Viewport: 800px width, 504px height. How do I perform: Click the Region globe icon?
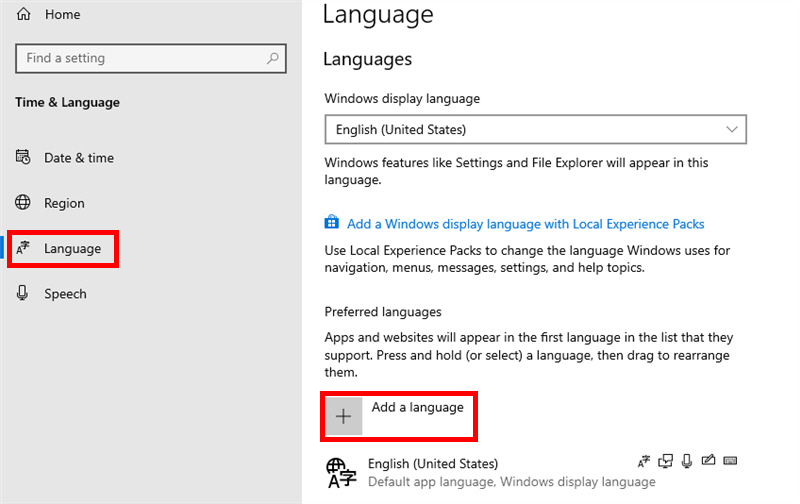pyautogui.click(x=24, y=203)
